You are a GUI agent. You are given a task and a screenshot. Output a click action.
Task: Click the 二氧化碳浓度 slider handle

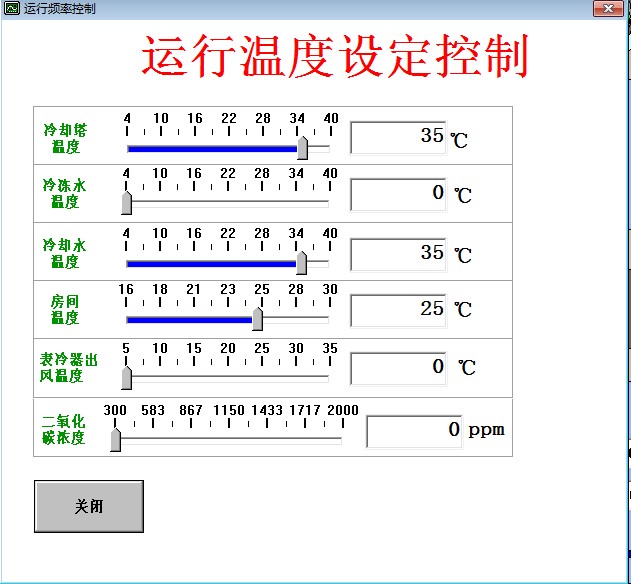(x=115, y=438)
